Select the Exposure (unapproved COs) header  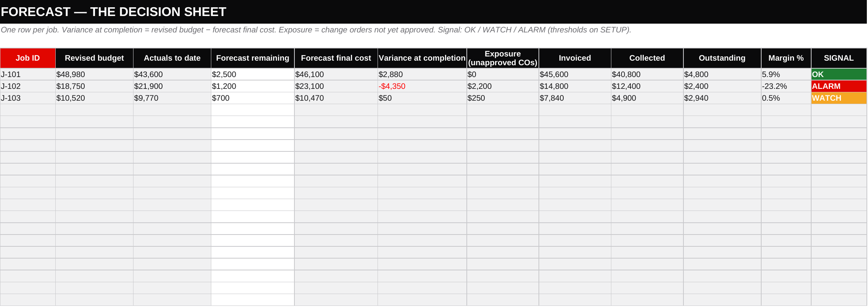pyautogui.click(x=503, y=58)
